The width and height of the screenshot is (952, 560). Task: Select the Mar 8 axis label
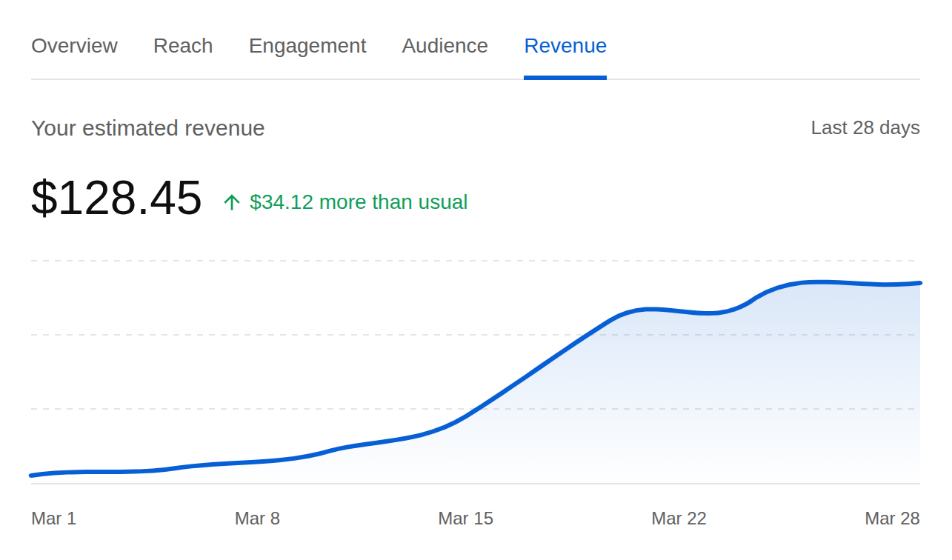257,519
